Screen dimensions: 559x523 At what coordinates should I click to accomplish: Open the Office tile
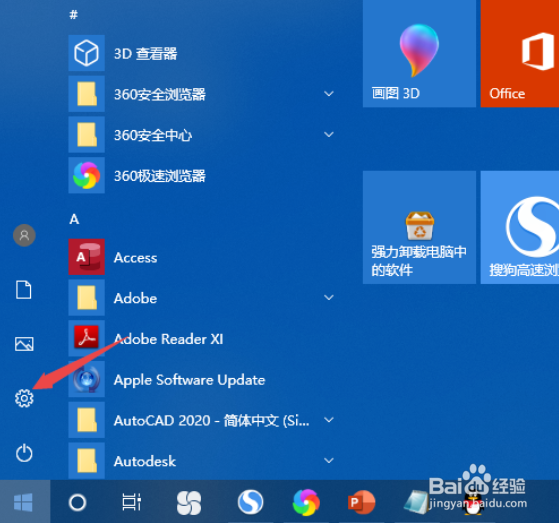520,53
